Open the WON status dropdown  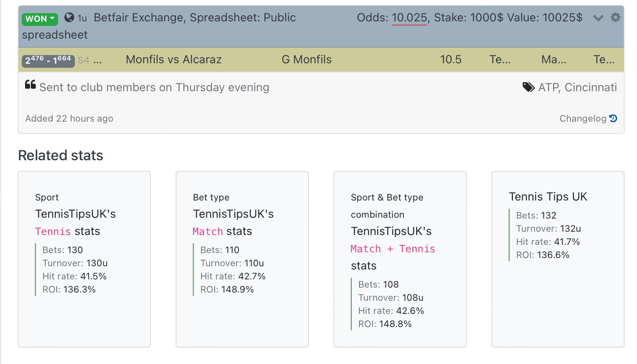[x=40, y=18]
